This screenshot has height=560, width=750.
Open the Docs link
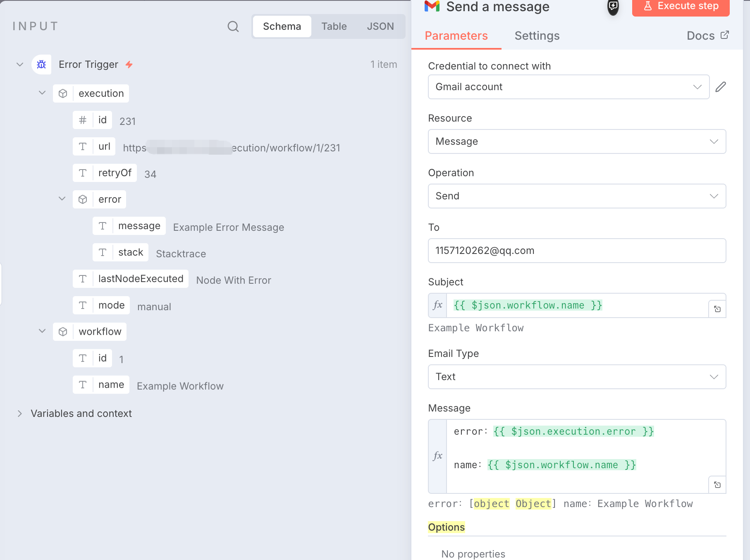pos(707,36)
